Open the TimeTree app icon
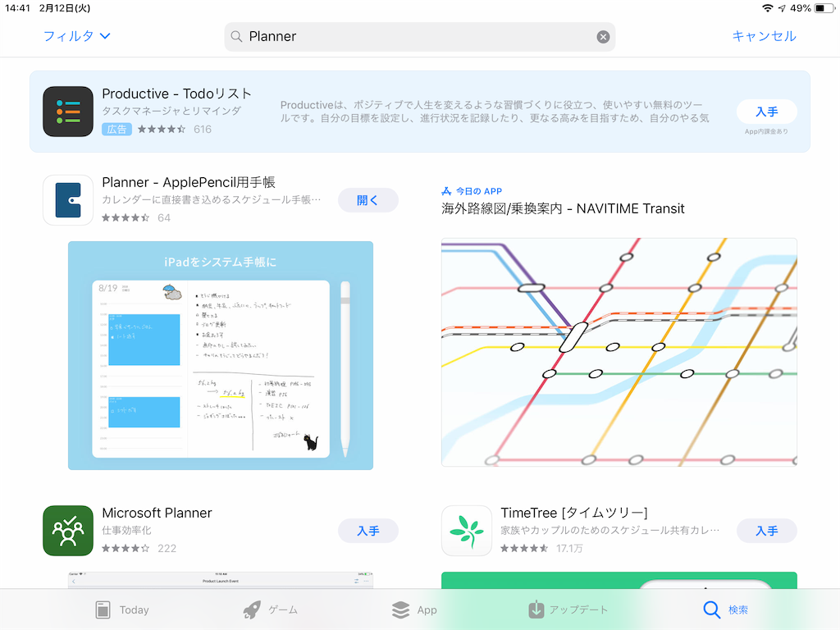Screen dimensions: 840x630 (467, 531)
